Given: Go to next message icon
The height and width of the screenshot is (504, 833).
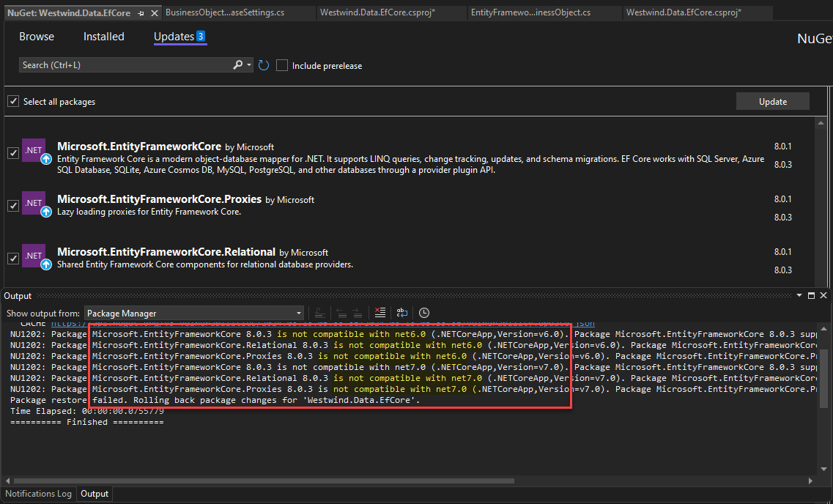Looking at the screenshot, I should click(x=357, y=313).
